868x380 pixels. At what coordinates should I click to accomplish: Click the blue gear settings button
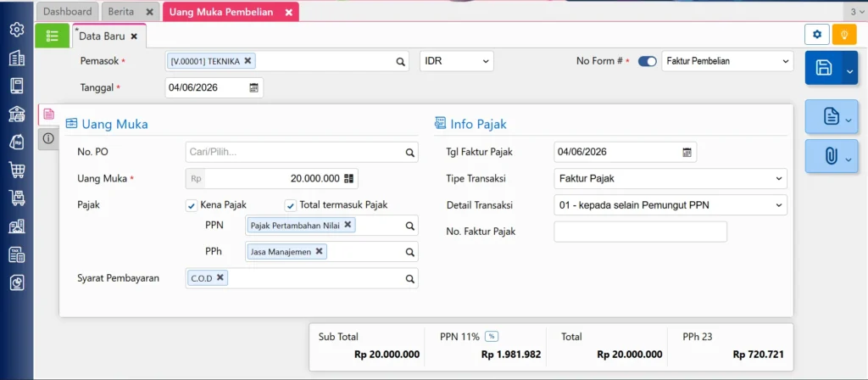pyautogui.click(x=816, y=34)
